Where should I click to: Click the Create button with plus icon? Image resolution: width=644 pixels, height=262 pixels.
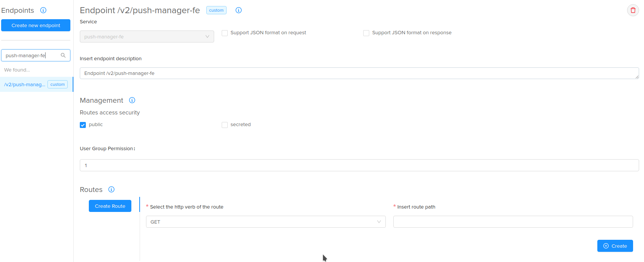[x=615, y=246]
